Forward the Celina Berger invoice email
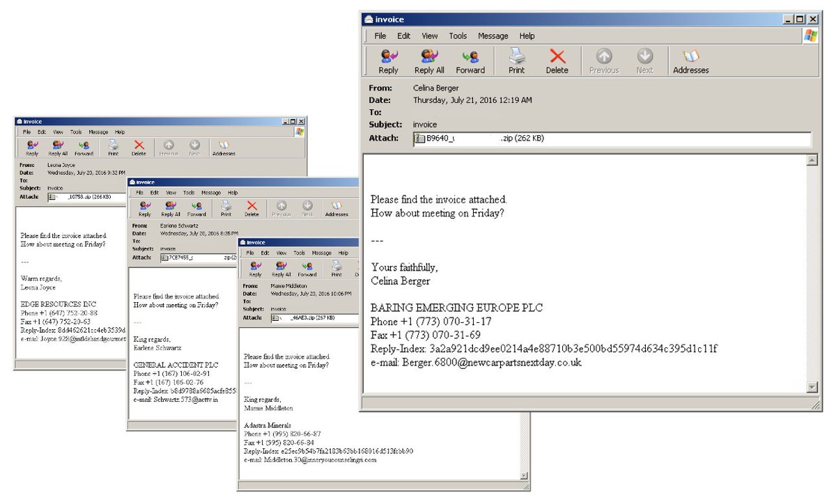The image size is (836, 504). 470,61
